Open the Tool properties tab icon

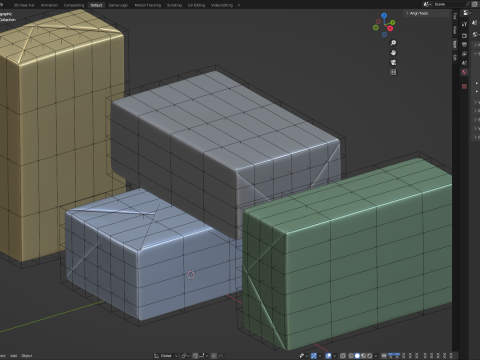464,24
